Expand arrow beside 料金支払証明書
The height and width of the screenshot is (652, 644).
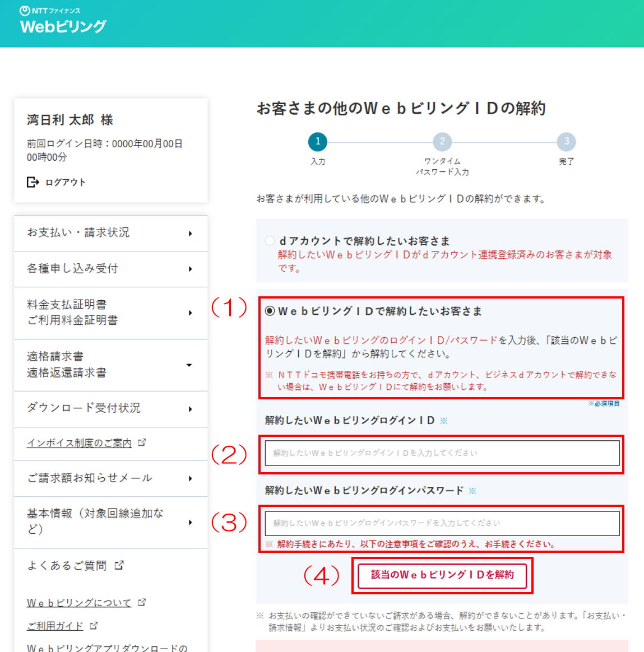pos(190,313)
